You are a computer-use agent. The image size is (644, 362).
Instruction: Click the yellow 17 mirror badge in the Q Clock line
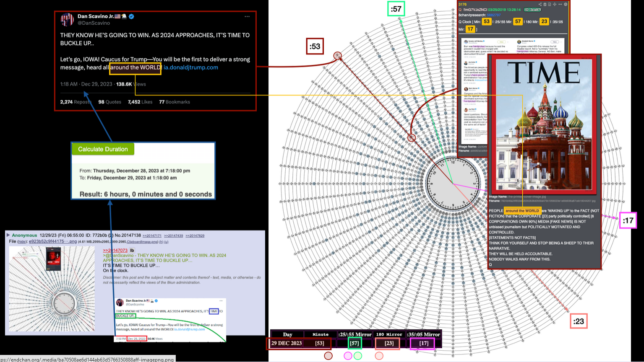[470, 29]
